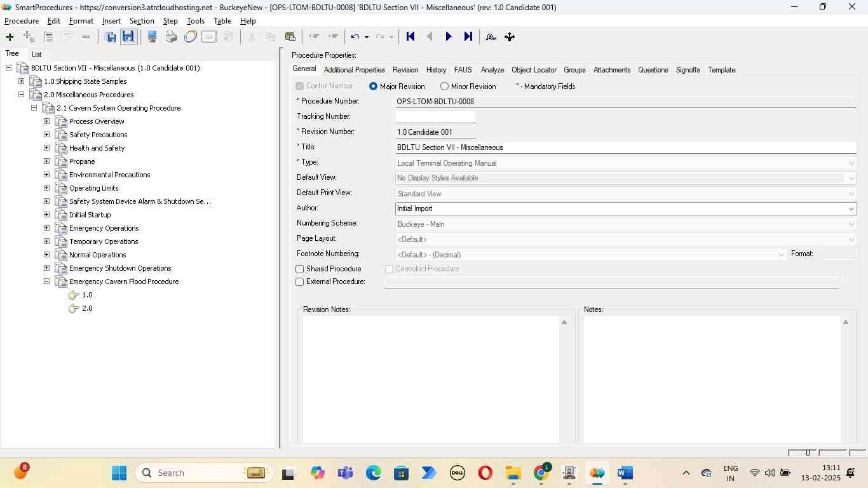This screenshot has height=488, width=868.
Task: Switch to the List view tab
Action: pyautogui.click(x=37, y=55)
